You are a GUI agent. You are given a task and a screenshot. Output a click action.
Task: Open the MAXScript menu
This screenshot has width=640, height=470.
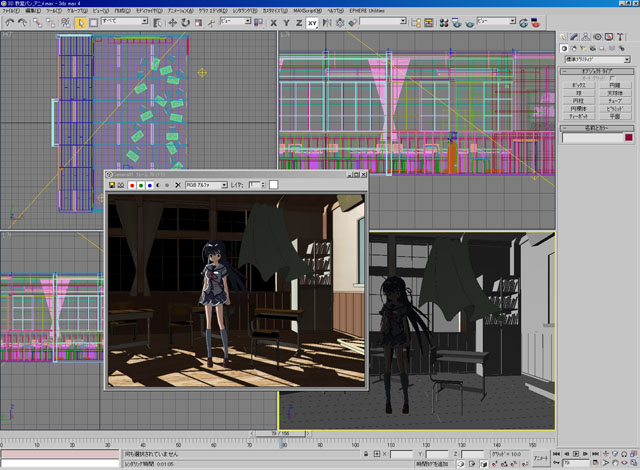coord(308,11)
